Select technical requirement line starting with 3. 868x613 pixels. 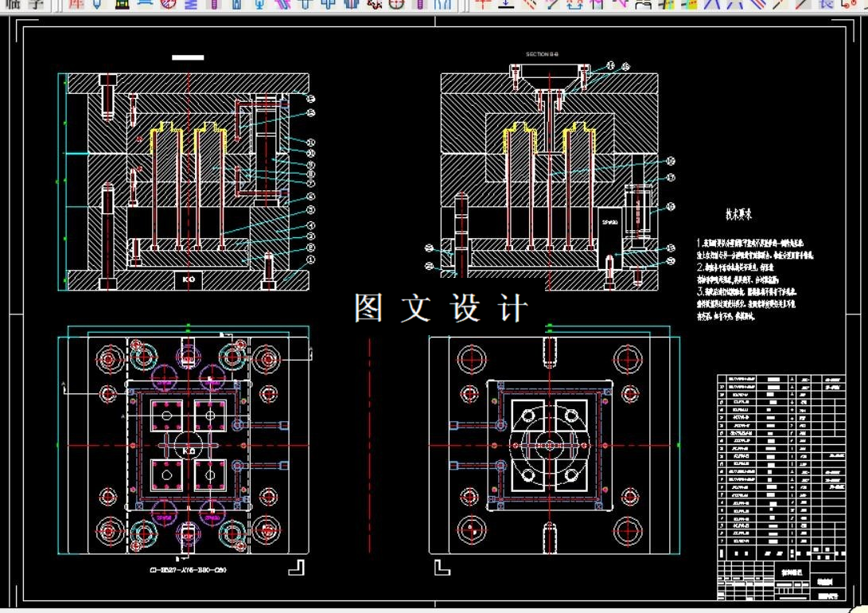pyautogui.click(x=746, y=291)
